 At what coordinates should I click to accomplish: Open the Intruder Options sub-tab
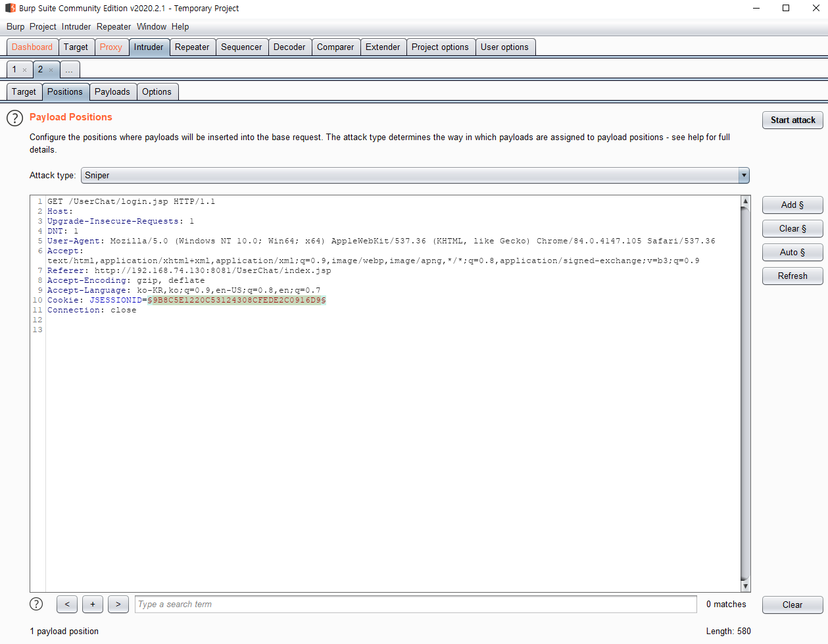(x=157, y=92)
